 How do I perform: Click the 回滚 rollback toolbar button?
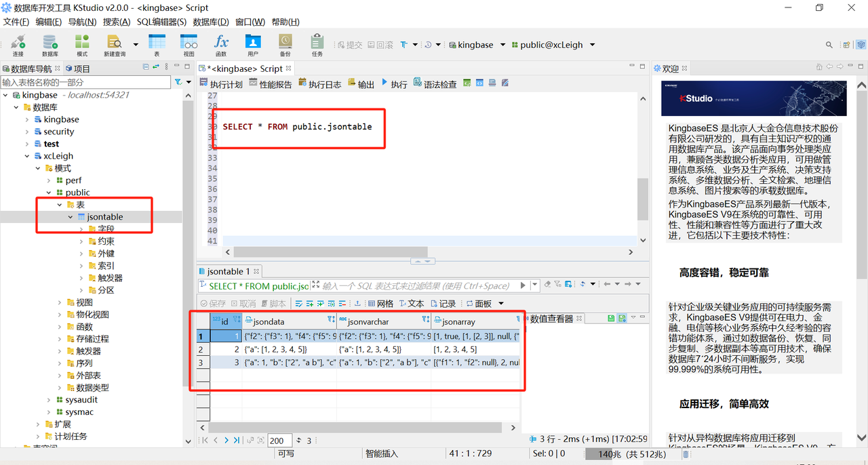click(380, 45)
